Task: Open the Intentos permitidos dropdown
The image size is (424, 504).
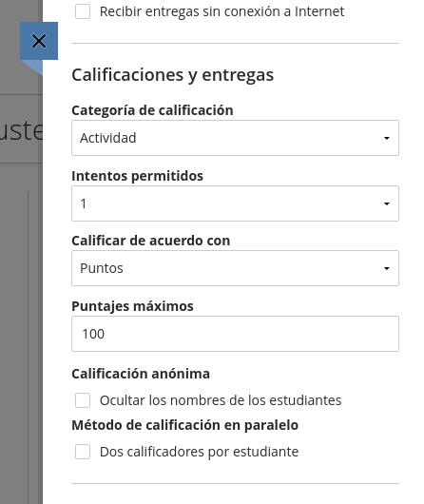Action: [235, 204]
